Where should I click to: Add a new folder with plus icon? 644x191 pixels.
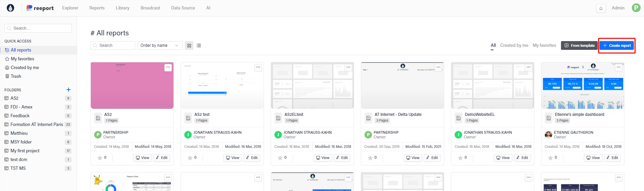(x=69, y=90)
